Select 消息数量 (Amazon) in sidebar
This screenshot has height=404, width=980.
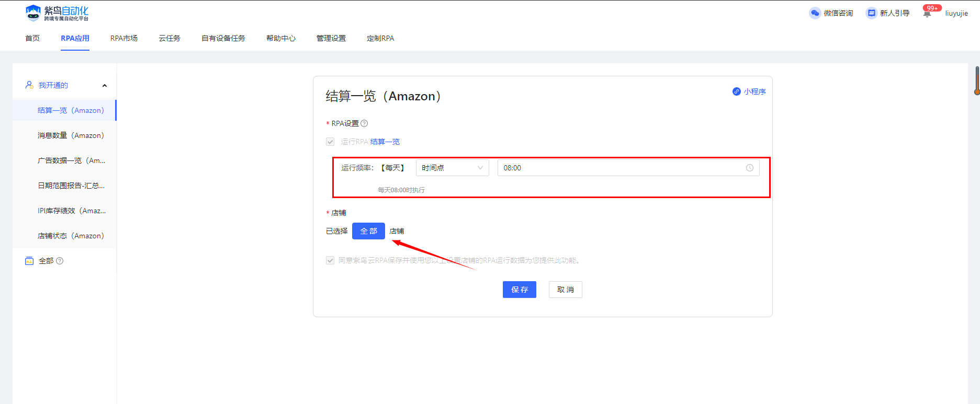pyautogui.click(x=64, y=135)
